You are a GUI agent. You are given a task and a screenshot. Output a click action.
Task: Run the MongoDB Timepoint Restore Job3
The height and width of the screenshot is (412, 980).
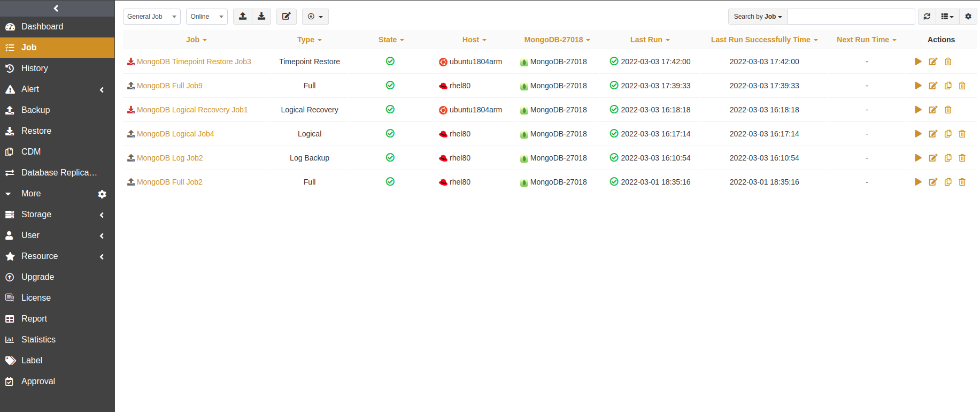(918, 62)
